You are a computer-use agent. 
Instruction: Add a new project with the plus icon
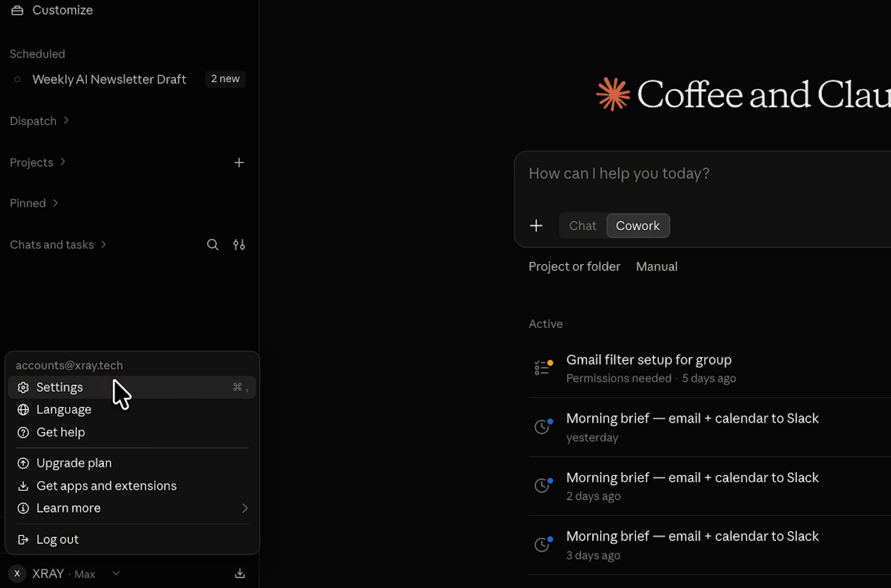239,163
